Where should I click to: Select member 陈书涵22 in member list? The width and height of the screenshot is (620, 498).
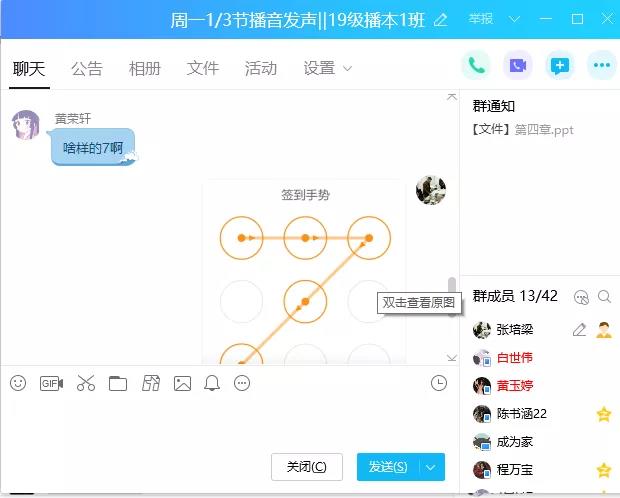pyautogui.click(x=522, y=414)
